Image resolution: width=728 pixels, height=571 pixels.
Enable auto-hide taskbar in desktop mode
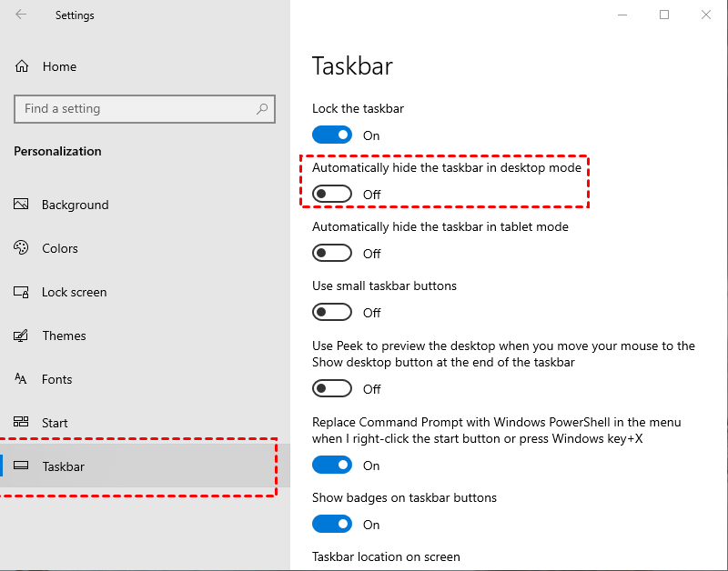[332, 194]
